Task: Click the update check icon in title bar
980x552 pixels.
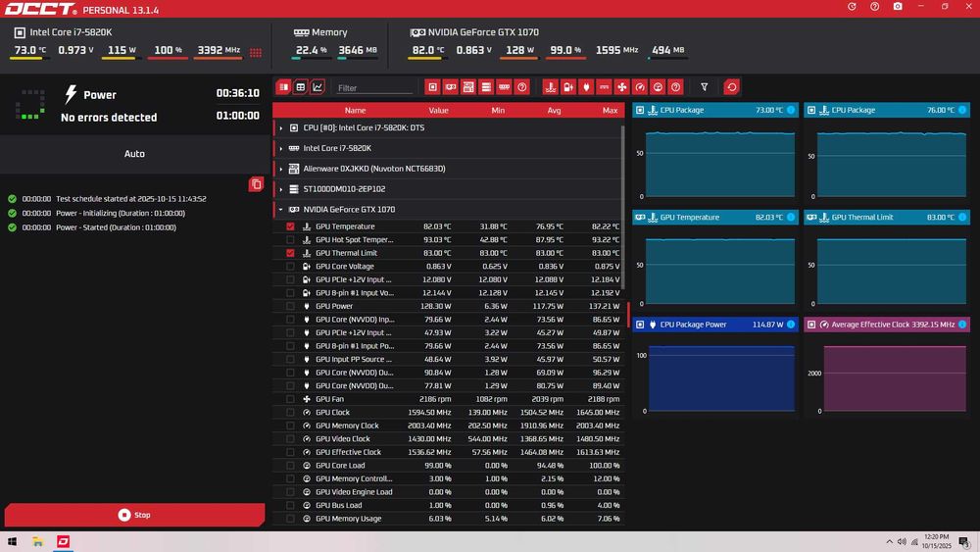Action: point(852,6)
